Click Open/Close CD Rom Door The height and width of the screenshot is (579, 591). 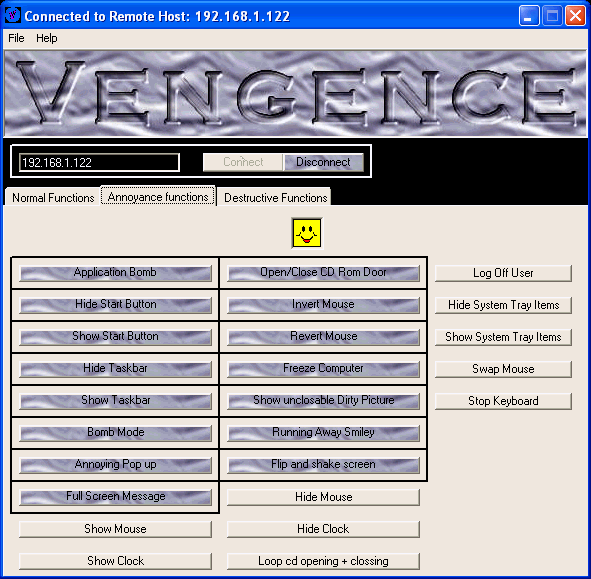tap(323, 273)
